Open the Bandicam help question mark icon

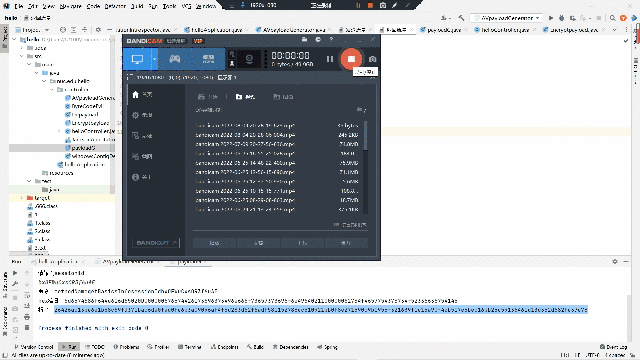click(331, 40)
